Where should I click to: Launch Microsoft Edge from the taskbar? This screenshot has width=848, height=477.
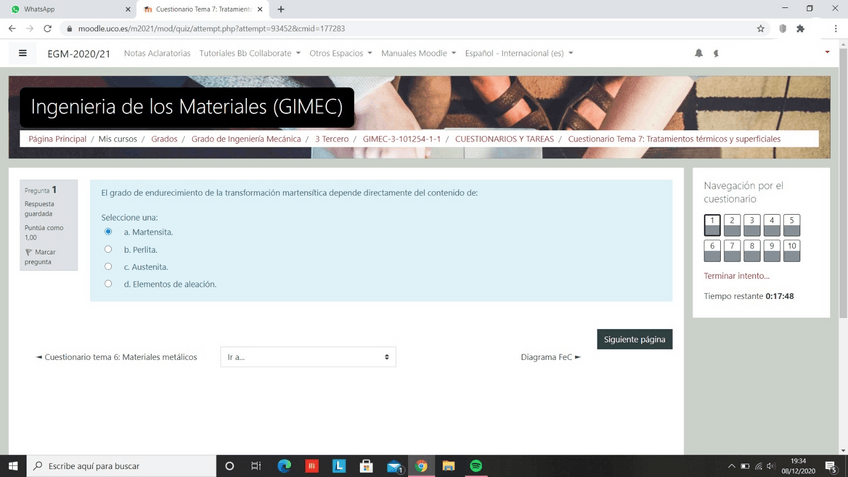click(284, 466)
